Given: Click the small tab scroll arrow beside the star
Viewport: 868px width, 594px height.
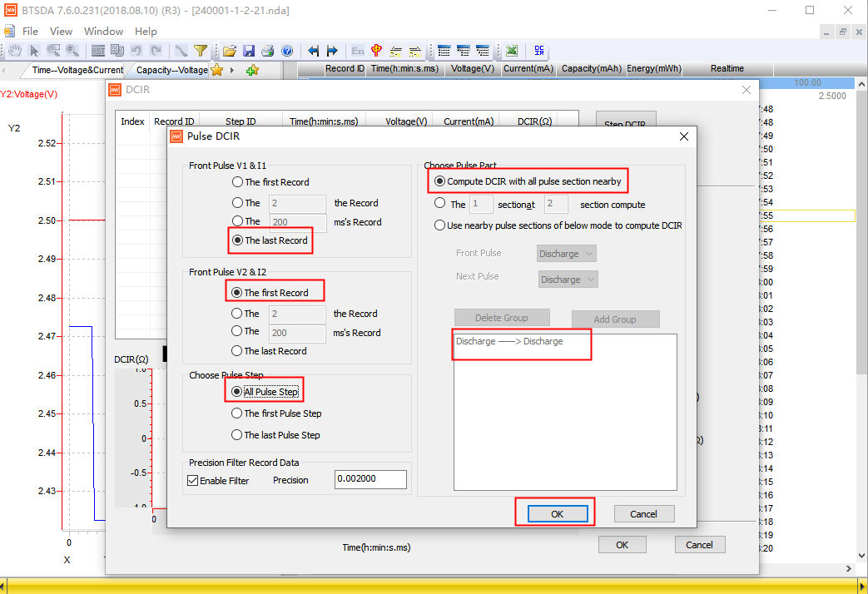Looking at the screenshot, I should coord(232,71).
